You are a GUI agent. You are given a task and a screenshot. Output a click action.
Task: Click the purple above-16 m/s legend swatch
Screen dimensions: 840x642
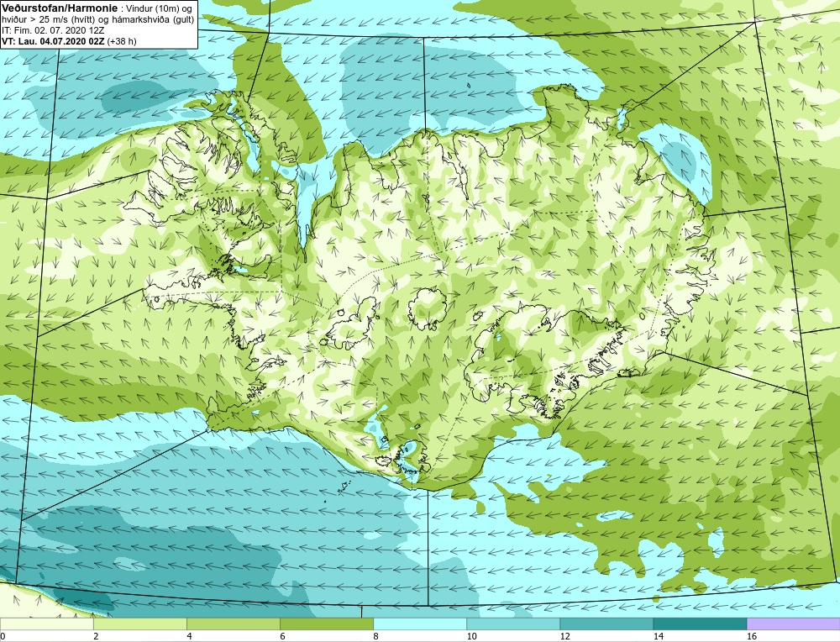[794, 624]
